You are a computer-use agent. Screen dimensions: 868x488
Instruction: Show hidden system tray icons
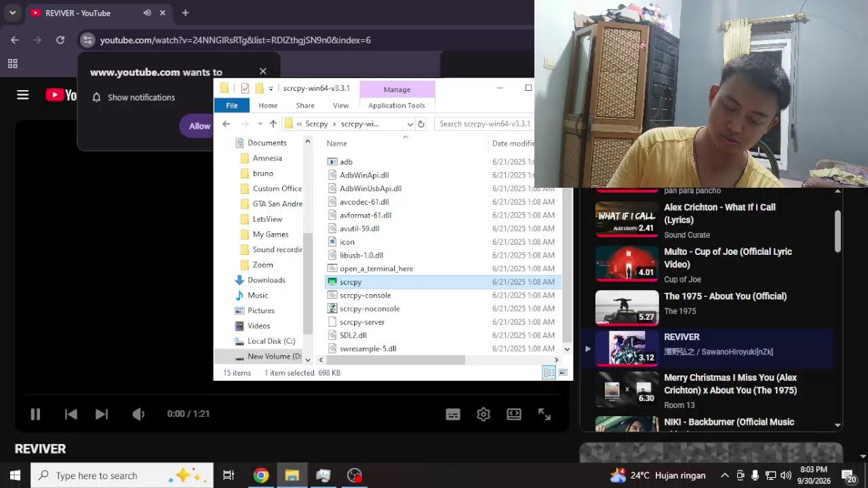725,476
